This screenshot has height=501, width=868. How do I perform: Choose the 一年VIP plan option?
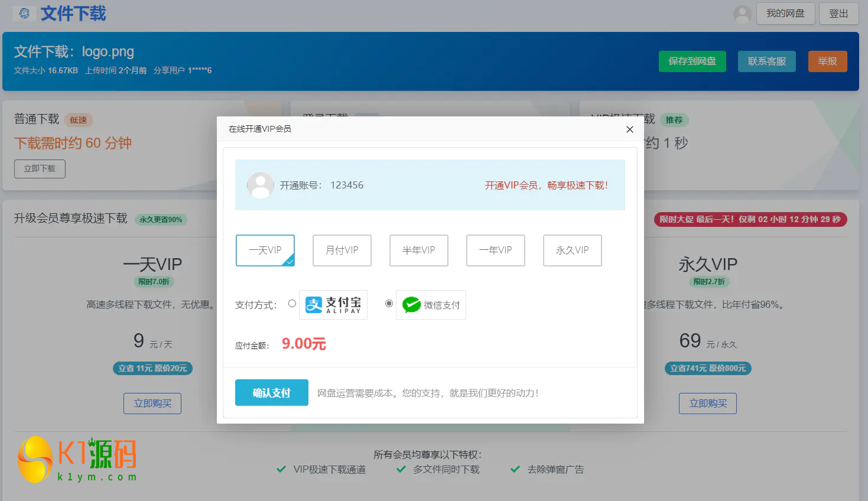click(x=496, y=250)
